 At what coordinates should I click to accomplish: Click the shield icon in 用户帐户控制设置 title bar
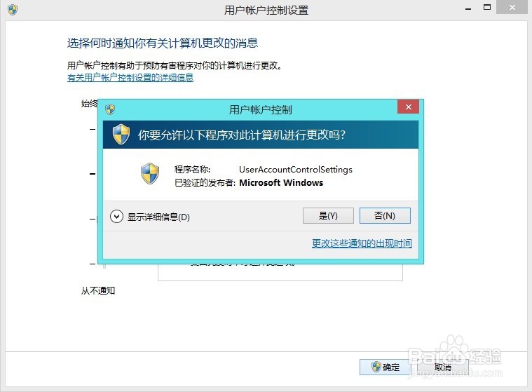tap(13, 10)
